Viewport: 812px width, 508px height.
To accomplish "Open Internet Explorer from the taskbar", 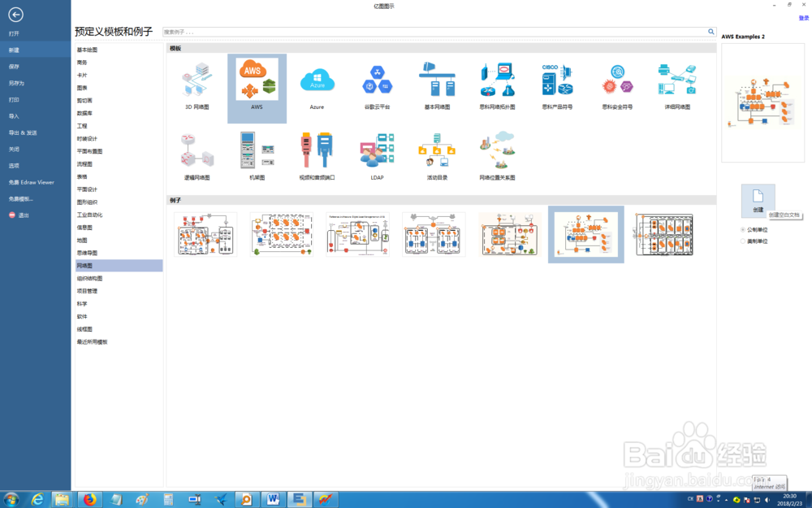I will tap(37, 499).
